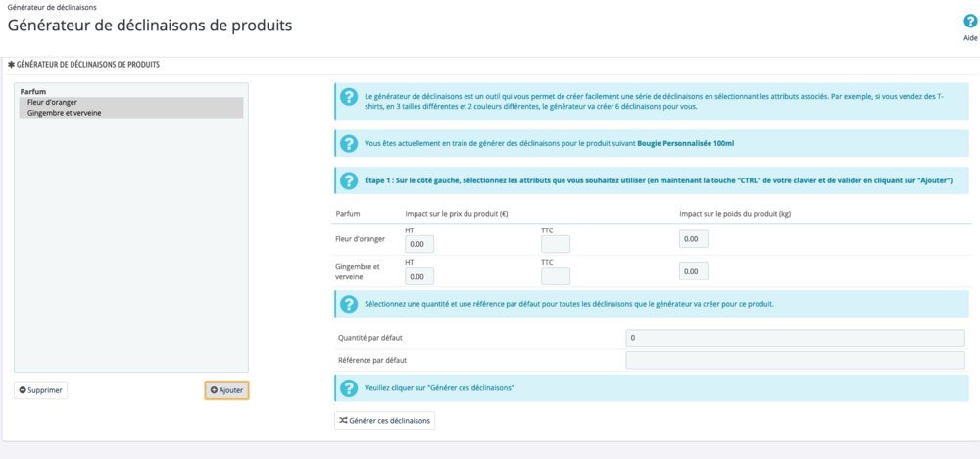Focus HT price field for Fleur d'oranger
The image size is (980, 459).
(419, 244)
